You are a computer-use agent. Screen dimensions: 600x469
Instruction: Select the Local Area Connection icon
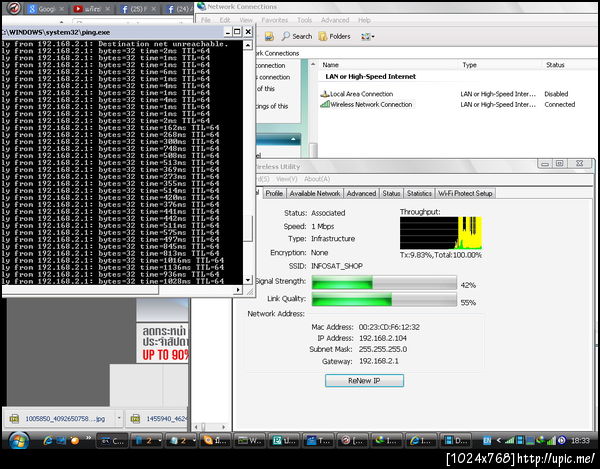pos(324,94)
